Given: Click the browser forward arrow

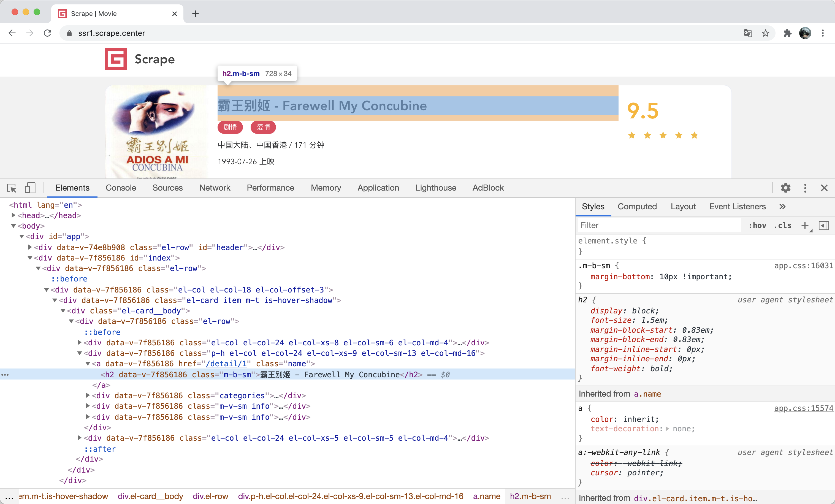Looking at the screenshot, I should (x=30, y=33).
